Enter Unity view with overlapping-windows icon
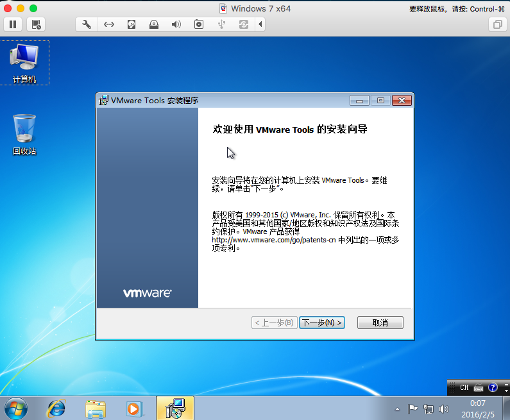 [498, 24]
